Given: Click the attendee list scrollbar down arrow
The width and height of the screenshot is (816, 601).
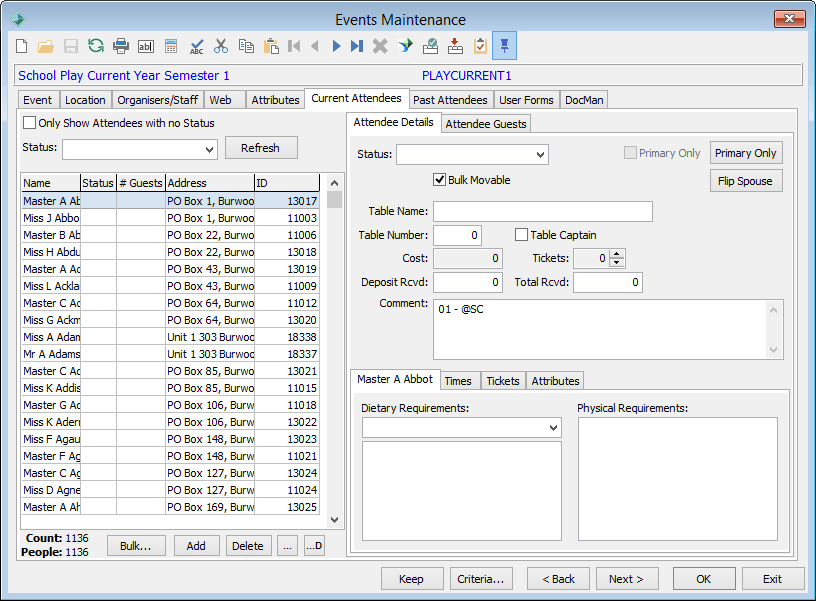Looking at the screenshot, I should (x=335, y=519).
